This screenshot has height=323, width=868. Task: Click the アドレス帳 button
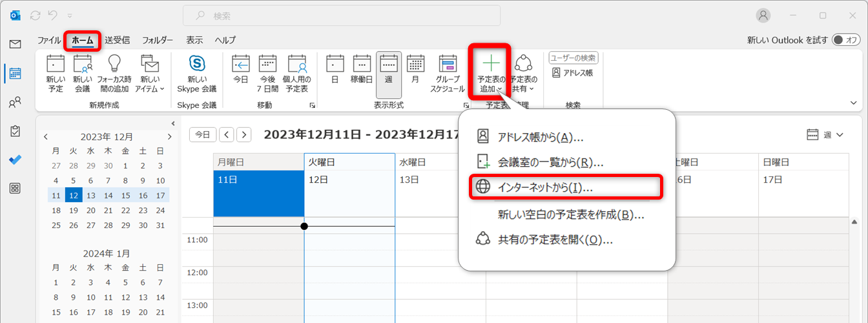(573, 73)
